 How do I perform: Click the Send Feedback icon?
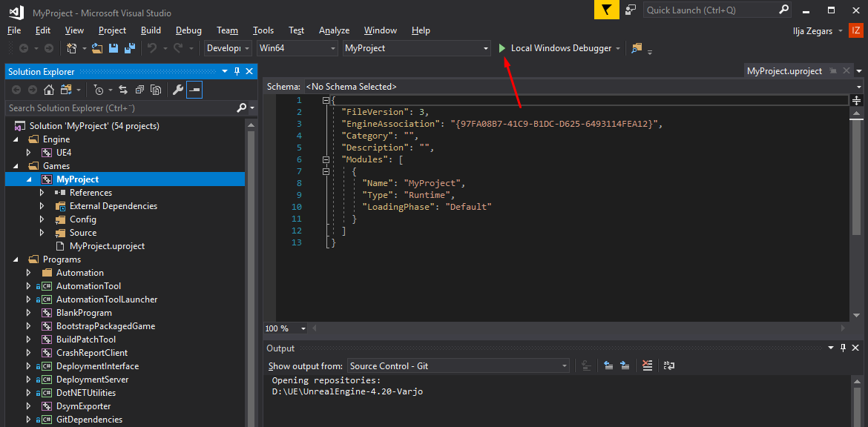(631, 10)
